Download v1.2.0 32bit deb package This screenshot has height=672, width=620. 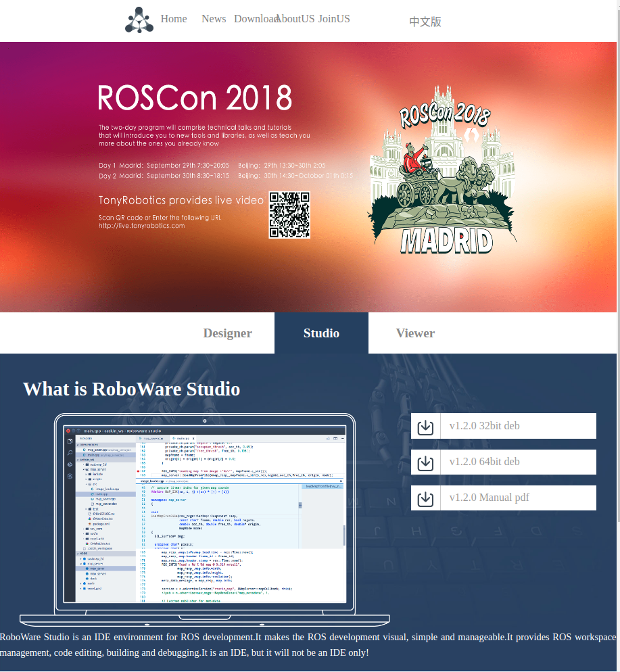504,426
